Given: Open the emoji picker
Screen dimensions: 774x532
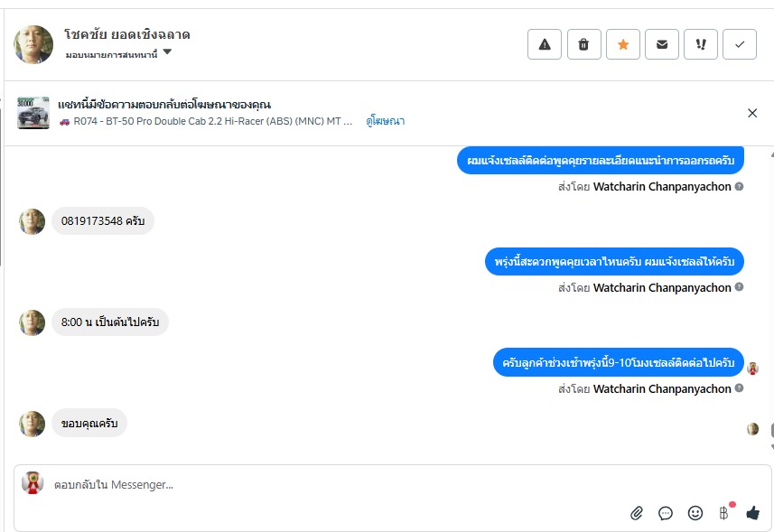Looking at the screenshot, I should [695, 513].
